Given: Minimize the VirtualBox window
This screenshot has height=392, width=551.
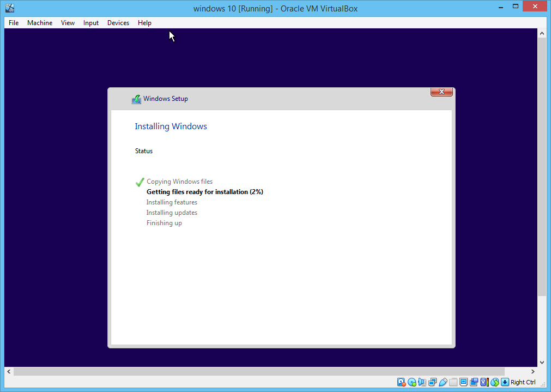Looking at the screenshot, I should (x=501, y=7).
